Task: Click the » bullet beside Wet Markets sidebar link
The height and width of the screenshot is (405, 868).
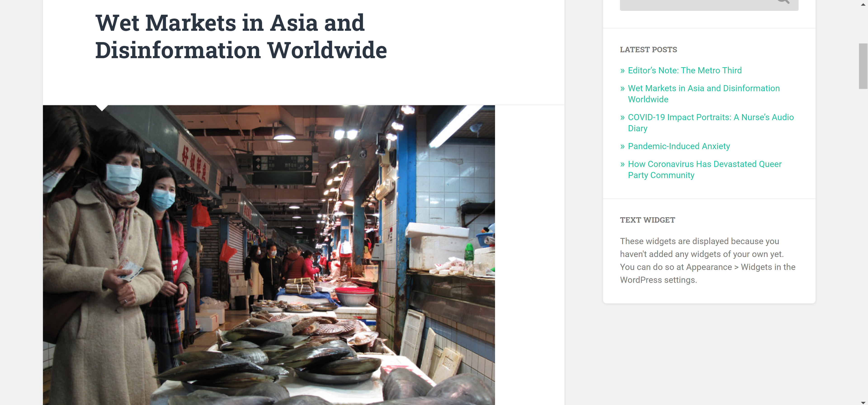Action: [622, 89]
